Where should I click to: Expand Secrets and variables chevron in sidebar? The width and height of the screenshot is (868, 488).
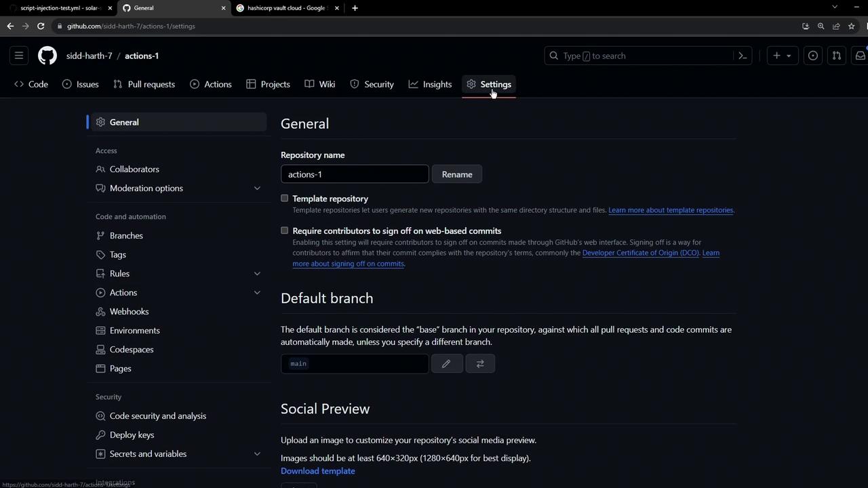tap(257, 453)
